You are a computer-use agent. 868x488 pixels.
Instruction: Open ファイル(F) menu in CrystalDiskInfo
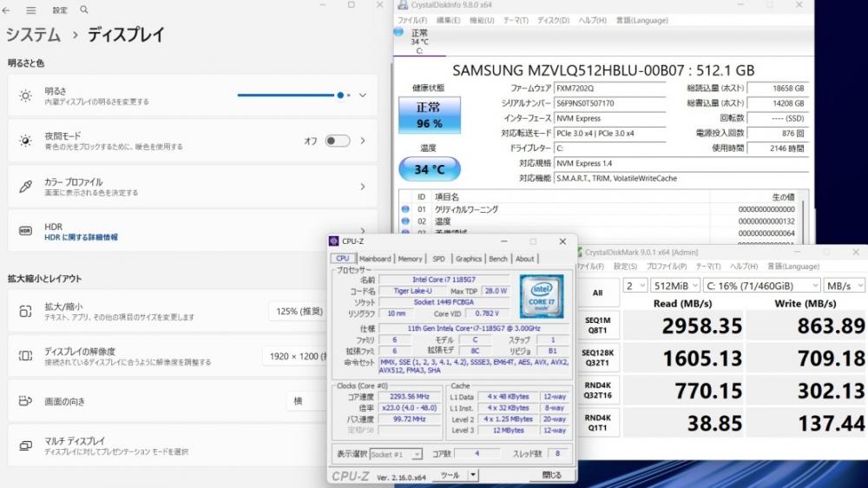pos(411,21)
